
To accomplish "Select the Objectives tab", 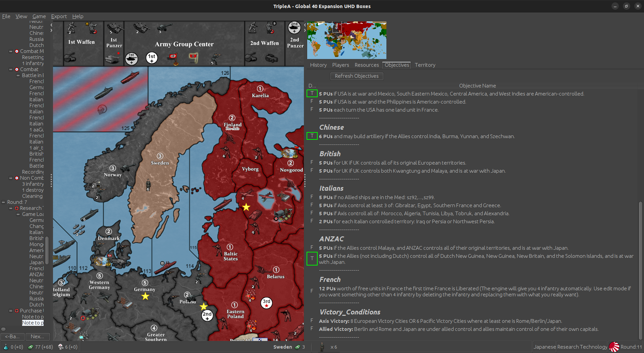I will point(397,65).
